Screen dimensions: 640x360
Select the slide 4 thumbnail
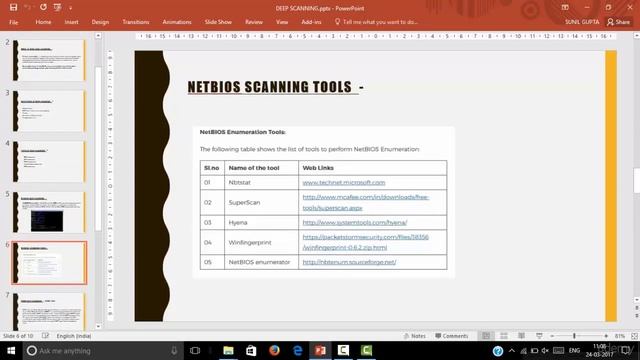(49, 161)
